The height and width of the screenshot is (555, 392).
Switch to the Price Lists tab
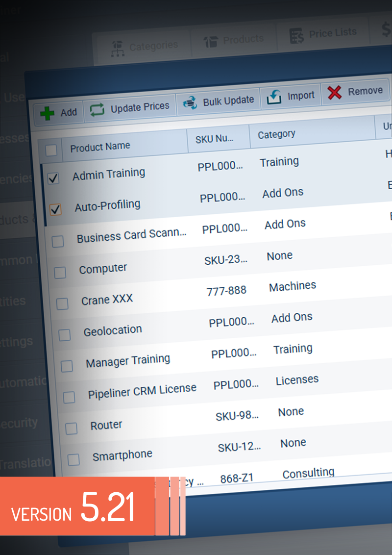point(332,33)
